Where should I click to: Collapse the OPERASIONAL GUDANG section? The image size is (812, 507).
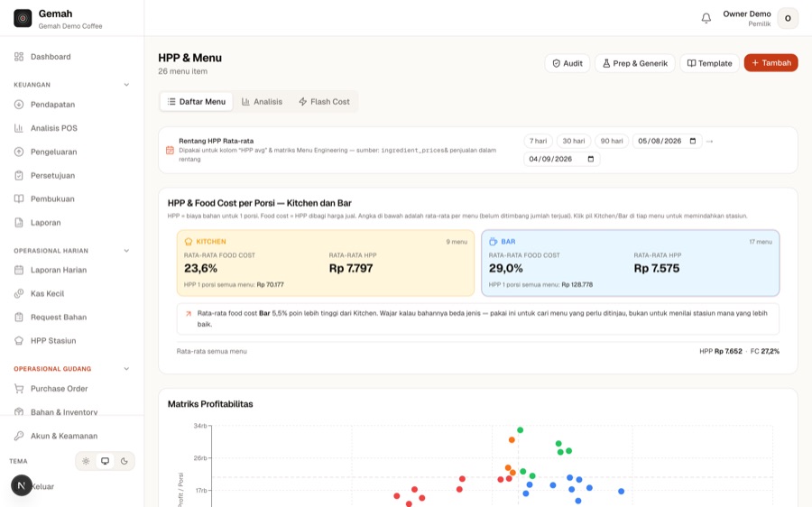126,369
